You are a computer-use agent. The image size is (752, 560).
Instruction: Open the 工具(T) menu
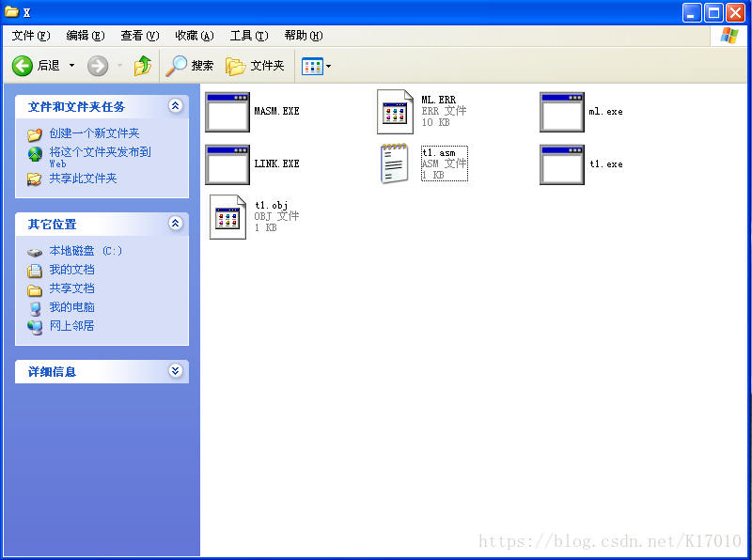(249, 36)
